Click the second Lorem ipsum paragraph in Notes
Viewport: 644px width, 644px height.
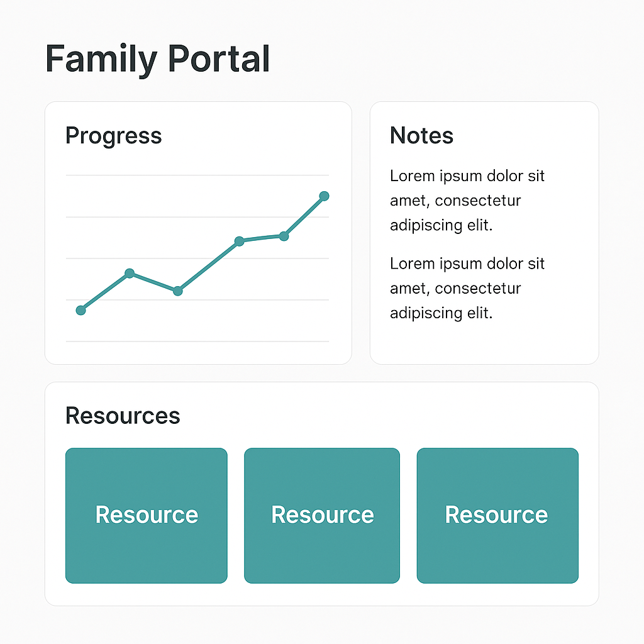(467, 288)
